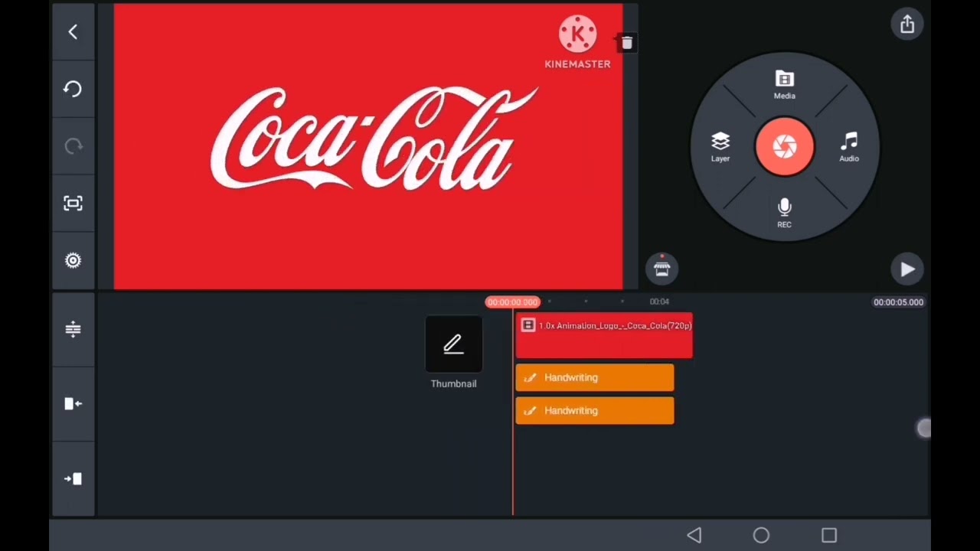
Task: Select the second Handwriting layer
Action: pos(595,410)
